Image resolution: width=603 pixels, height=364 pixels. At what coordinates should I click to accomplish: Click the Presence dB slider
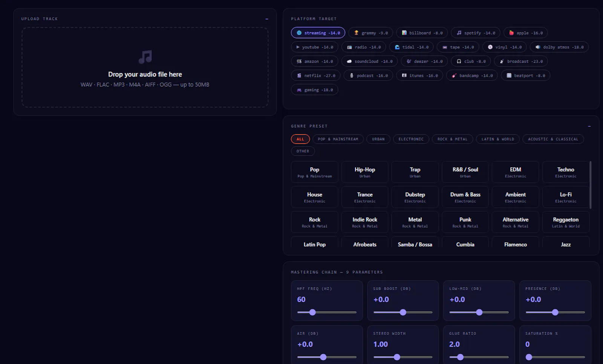[555, 312]
